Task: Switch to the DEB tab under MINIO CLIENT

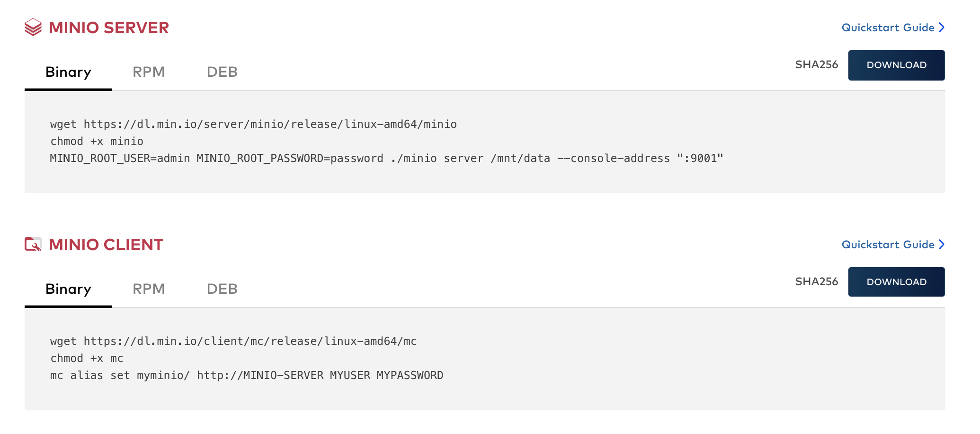Action: [x=222, y=289]
